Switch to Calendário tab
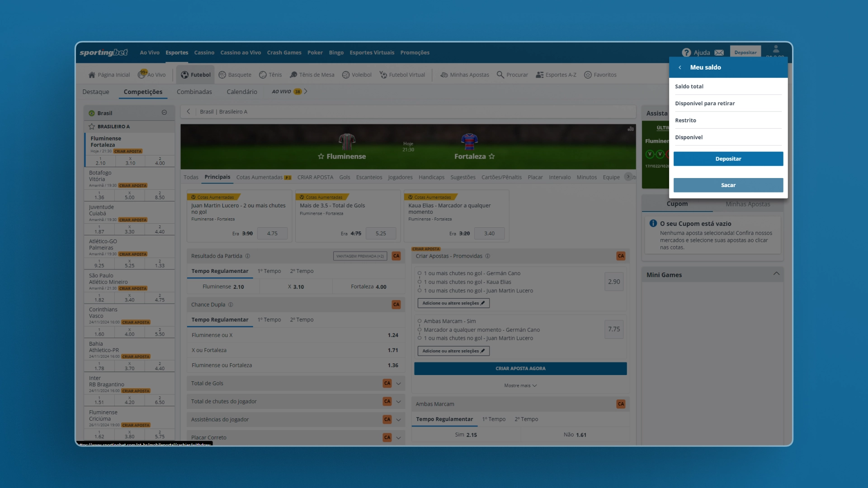Screen dimensions: 868x488 242,92
